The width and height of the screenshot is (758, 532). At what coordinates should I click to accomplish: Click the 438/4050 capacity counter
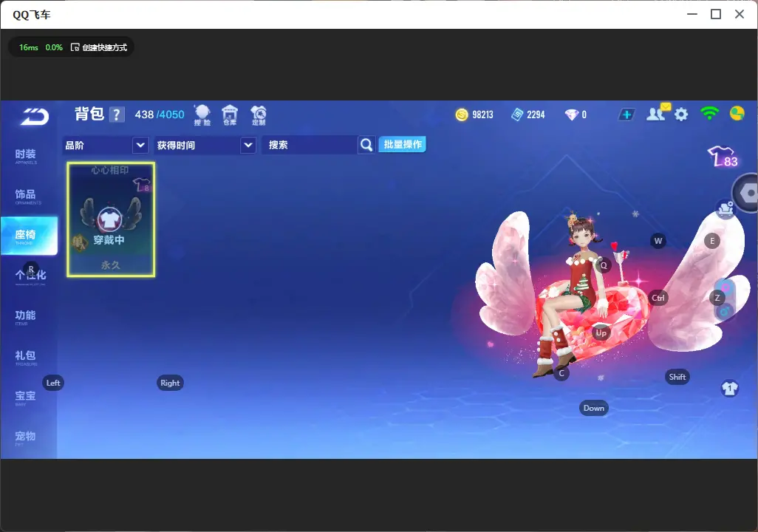160,115
